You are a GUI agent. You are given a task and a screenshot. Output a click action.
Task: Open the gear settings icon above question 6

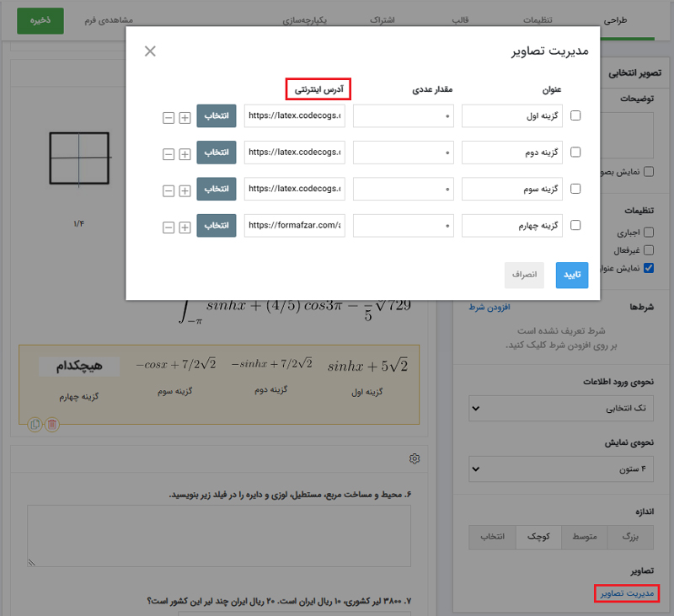tap(415, 458)
